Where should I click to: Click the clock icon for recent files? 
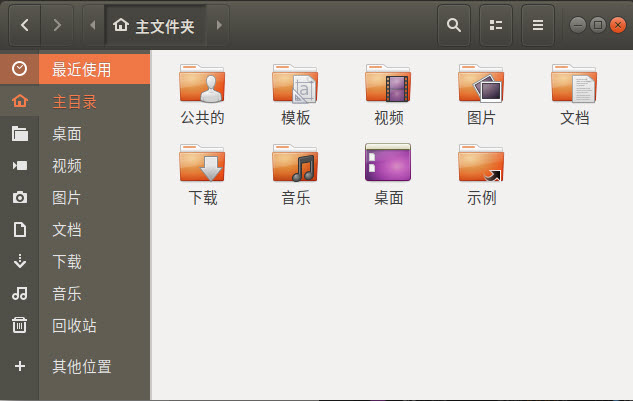[x=19, y=69]
